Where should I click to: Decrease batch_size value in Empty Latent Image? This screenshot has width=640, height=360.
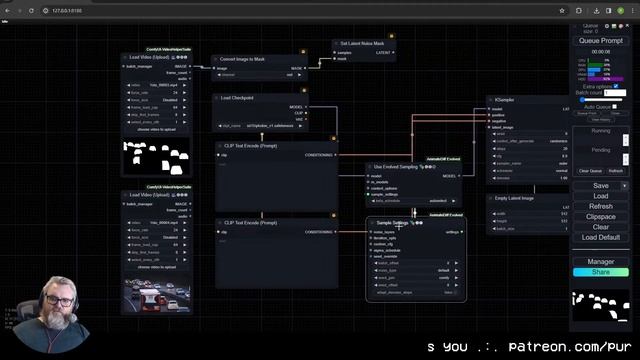pyautogui.click(x=494, y=229)
